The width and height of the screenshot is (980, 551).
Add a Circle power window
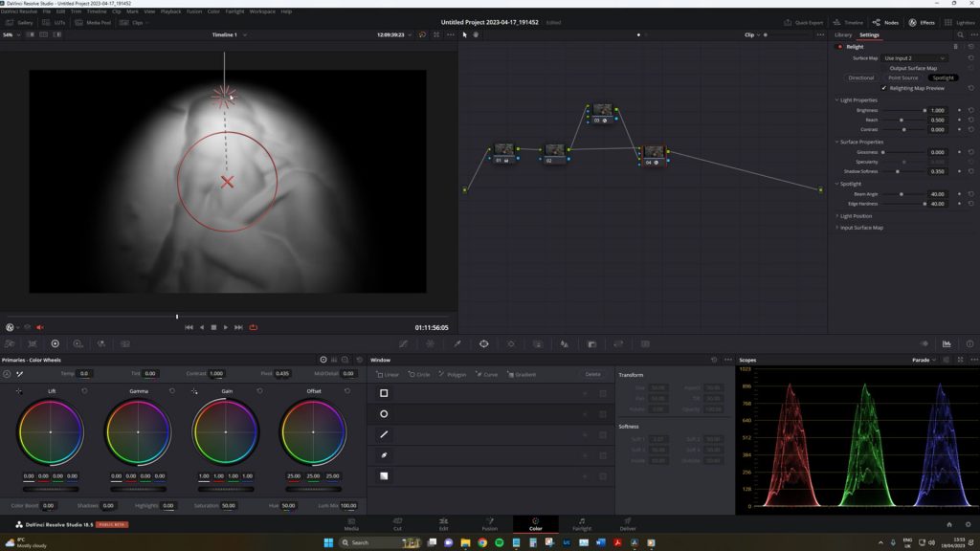pos(419,374)
